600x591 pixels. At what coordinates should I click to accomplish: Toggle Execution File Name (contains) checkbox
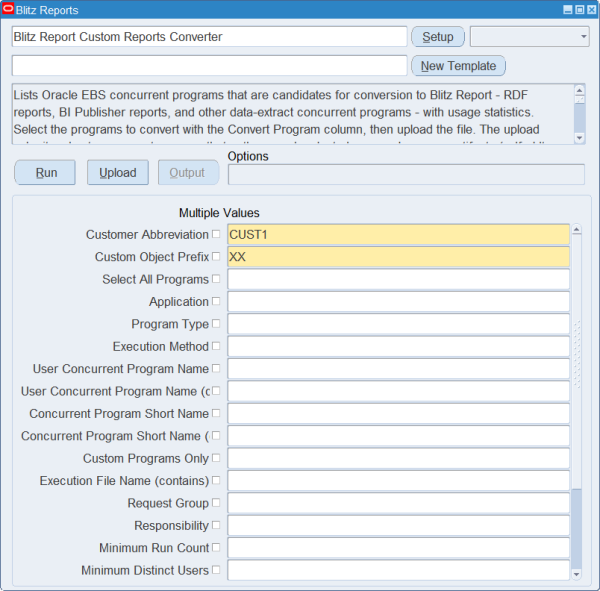[216, 480]
